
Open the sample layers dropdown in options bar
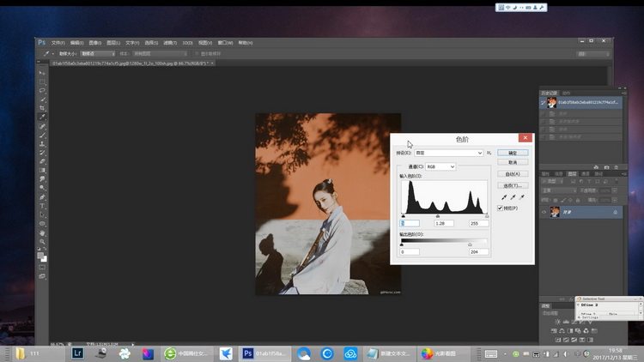point(161,53)
